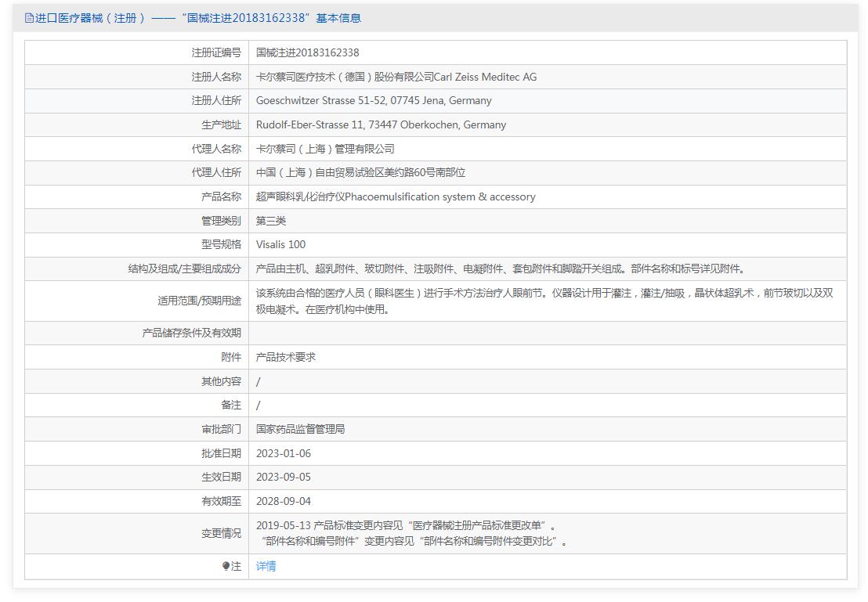This screenshot has width=868, height=602.
Task: Select the 适用范围/预期用途 label
Action: coord(199,301)
